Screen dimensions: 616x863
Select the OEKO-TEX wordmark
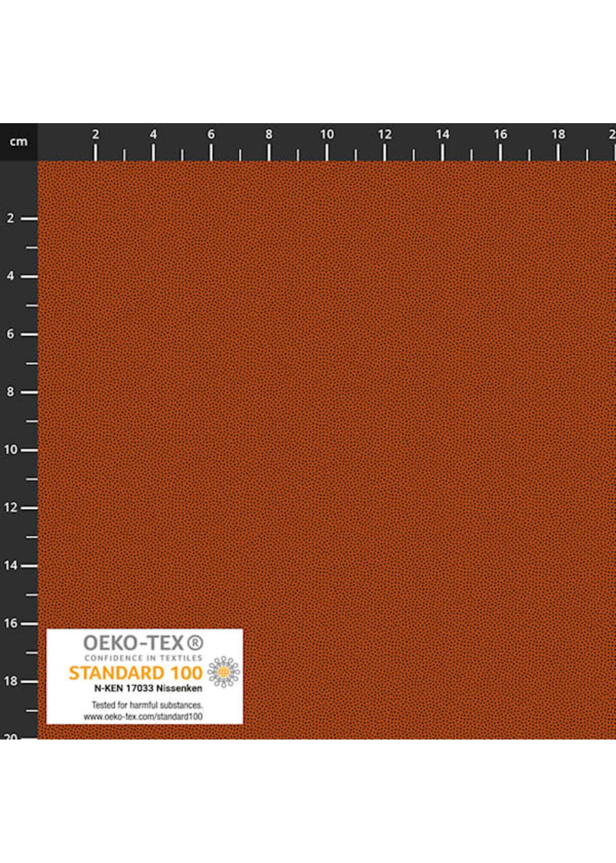click(x=135, y=643)
